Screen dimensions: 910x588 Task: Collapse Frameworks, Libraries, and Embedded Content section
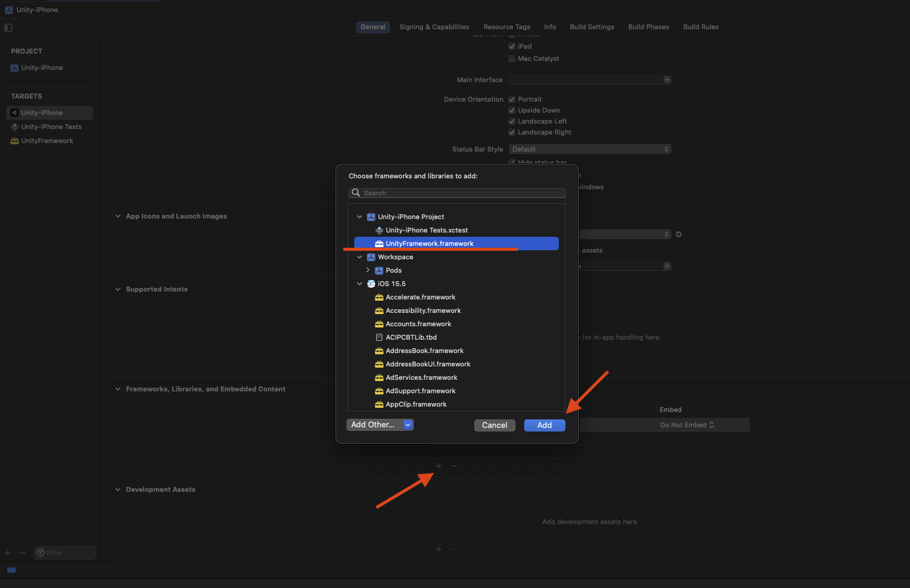tap(117, 389)
